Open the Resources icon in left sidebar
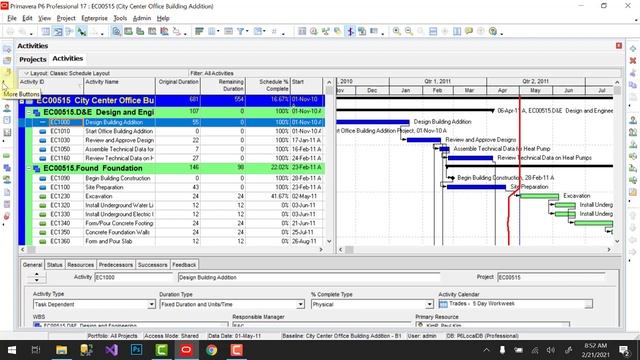The width and height of the screenshot is (640, 360). coord(7,108)
